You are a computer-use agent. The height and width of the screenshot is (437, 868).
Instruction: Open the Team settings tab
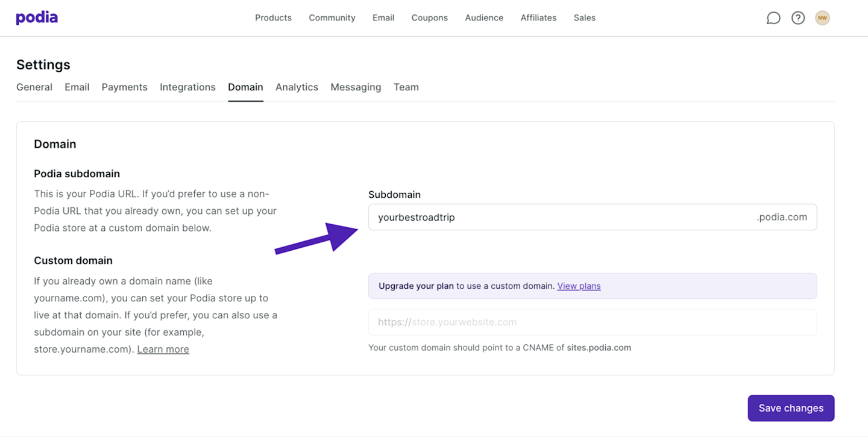click(x=406, y=87)
